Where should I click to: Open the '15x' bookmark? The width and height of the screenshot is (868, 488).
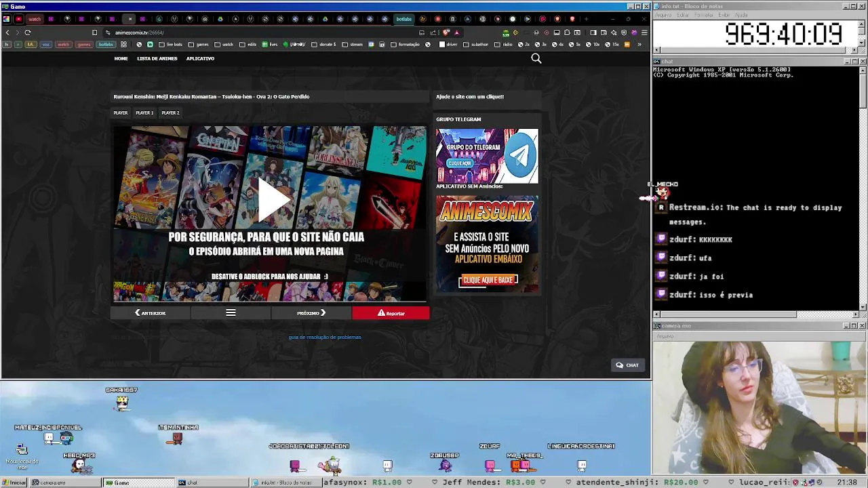(x=612, y=45)
